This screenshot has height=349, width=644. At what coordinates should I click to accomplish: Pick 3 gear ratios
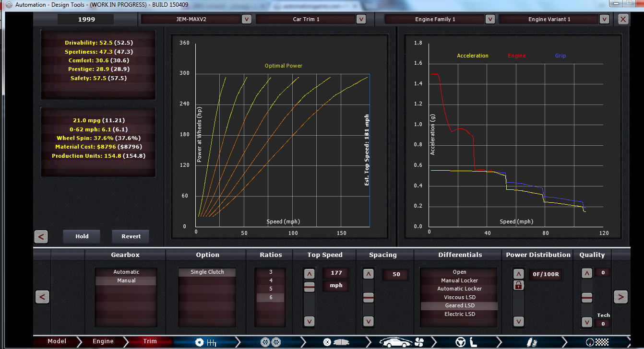coord(271,272)
